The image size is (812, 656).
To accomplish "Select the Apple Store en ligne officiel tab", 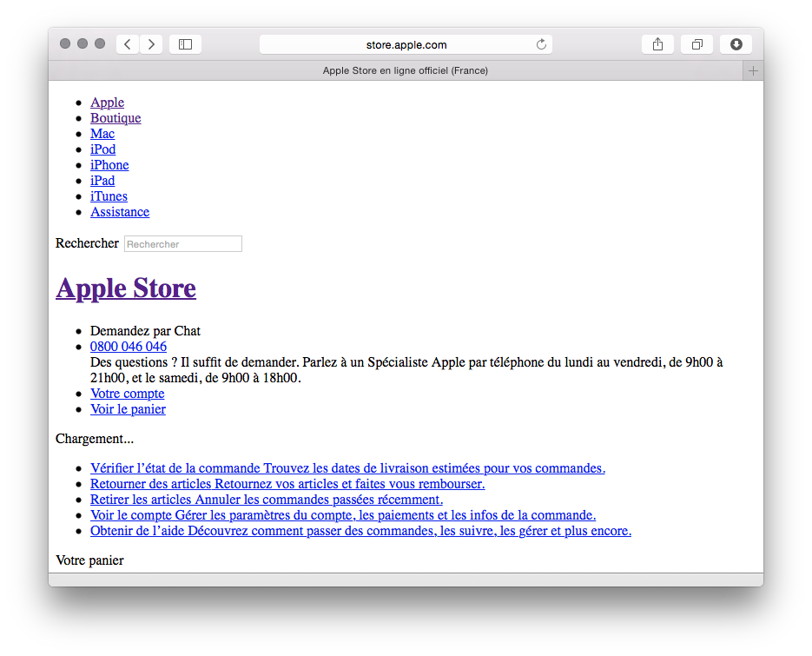I will coord(405,70).
